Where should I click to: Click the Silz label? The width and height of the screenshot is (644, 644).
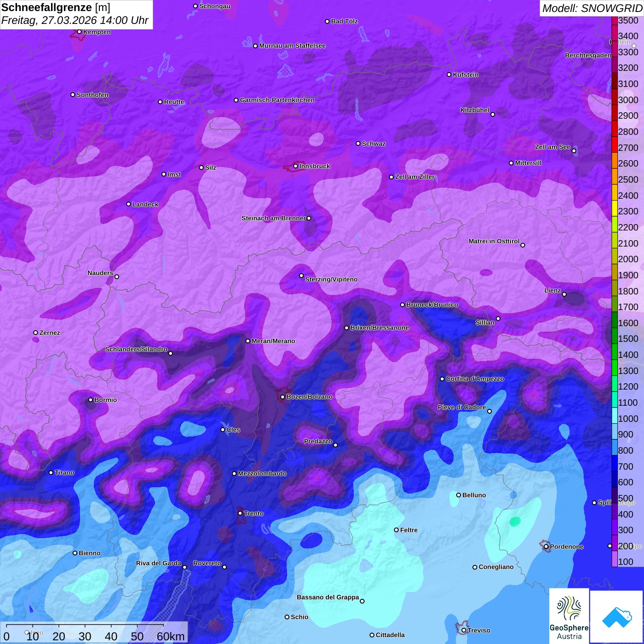[x=211, y=167]
